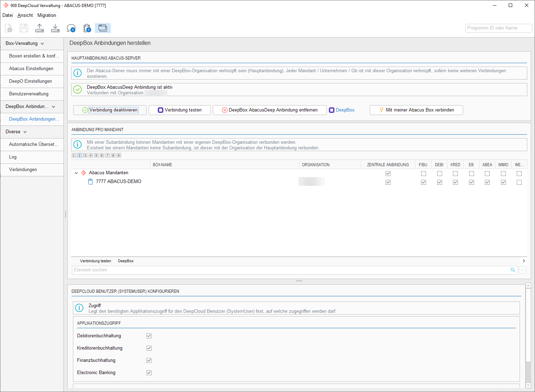Disable Electronic Banking access checkbox

pos(149,373)
